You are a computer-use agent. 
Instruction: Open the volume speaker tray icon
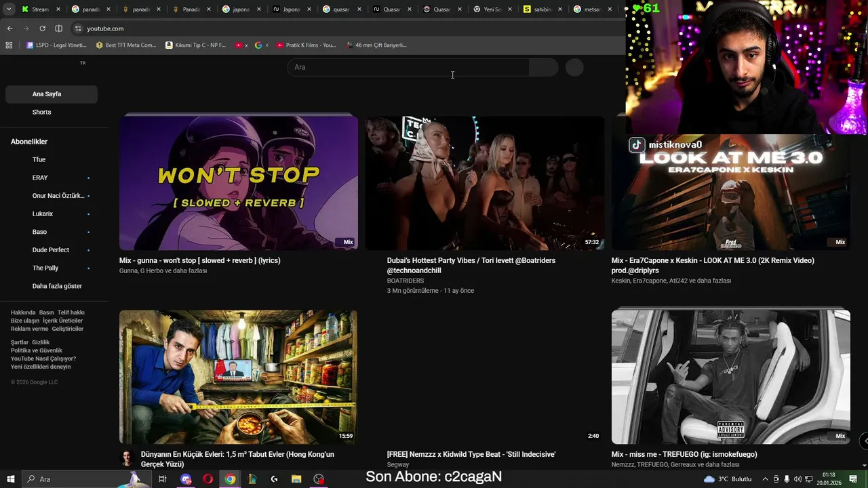[798, 479]
